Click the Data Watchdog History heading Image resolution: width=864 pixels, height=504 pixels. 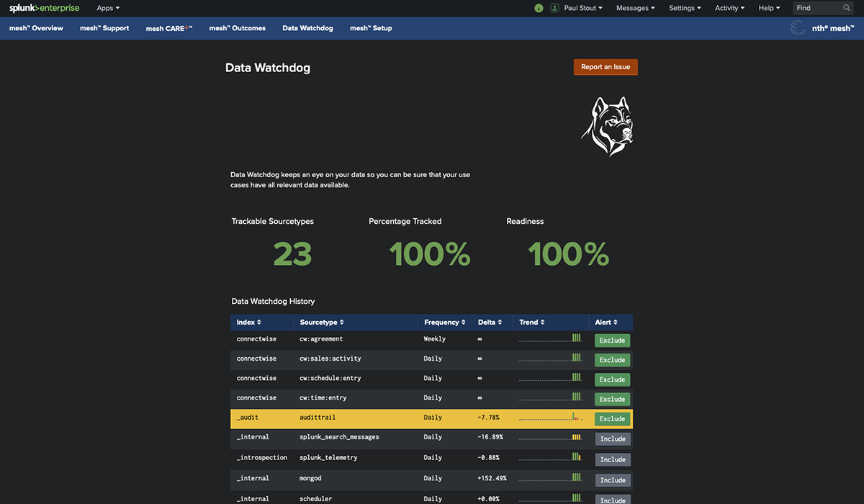tap(273, 301)
